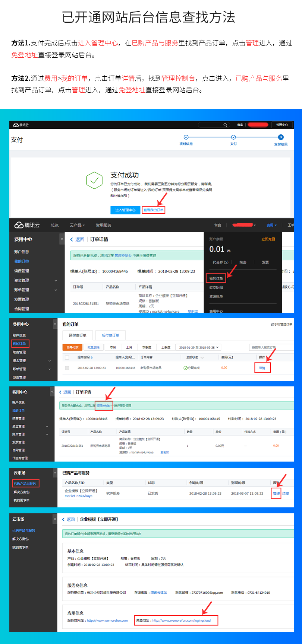Open the 全部状态 filter dropdown
This screenshot has height=644, width=302.
(195, 357)
